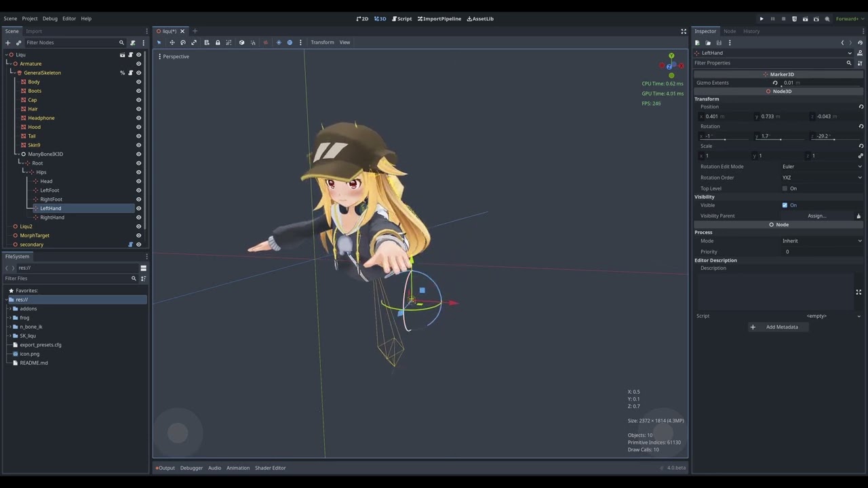Open the AssetLib workspace
The width and height of the screenshot is (868, 488).
click(480, 19)
